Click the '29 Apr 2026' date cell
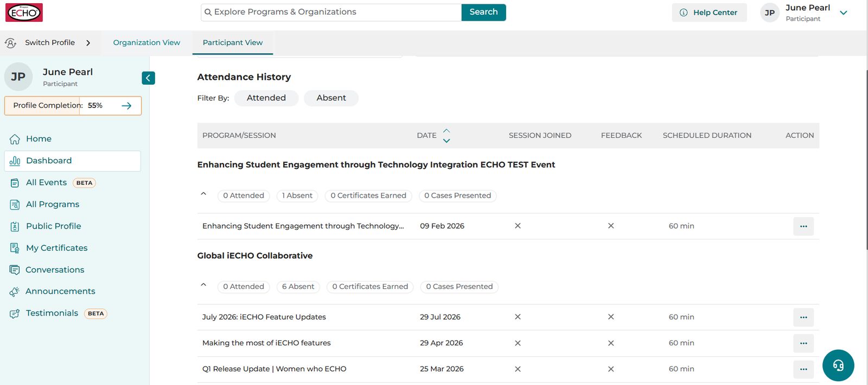868x385 pixels. click(x=442, y=343)
